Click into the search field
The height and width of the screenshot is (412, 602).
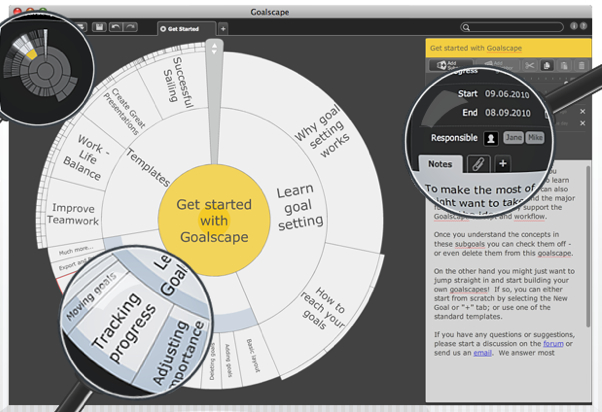tap(512, 27)
